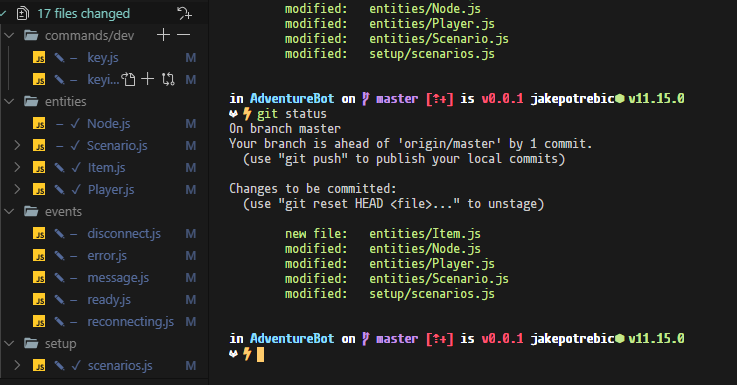Click the discard all changes icon
Viewport: 737px width, 385px height.
[x=184, y=14]
